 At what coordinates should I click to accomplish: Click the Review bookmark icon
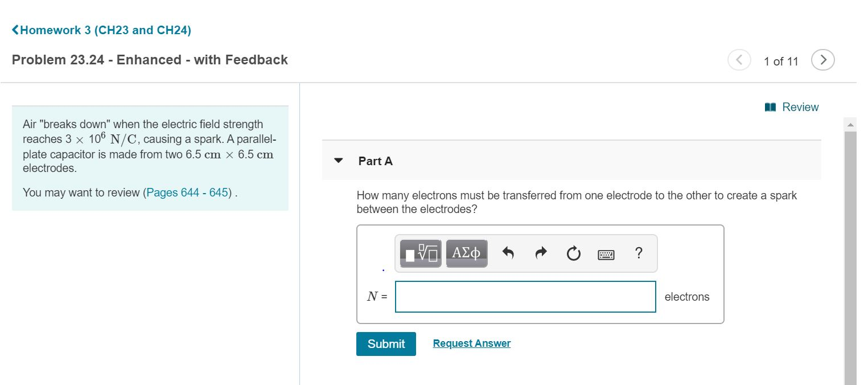pyautogui.click(x=771, y=107)
